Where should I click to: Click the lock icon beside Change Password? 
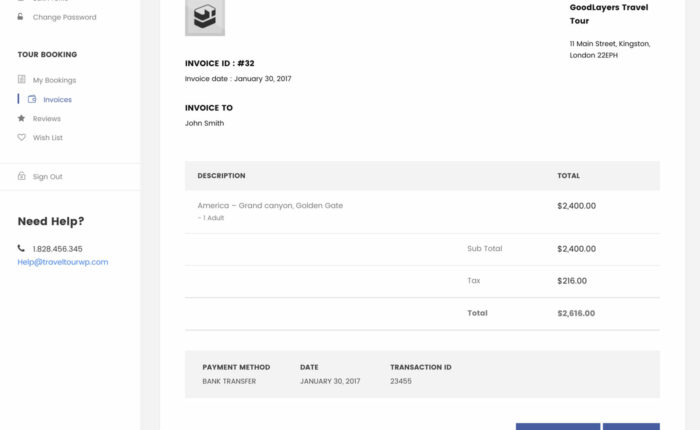click(x=22, y=17)
